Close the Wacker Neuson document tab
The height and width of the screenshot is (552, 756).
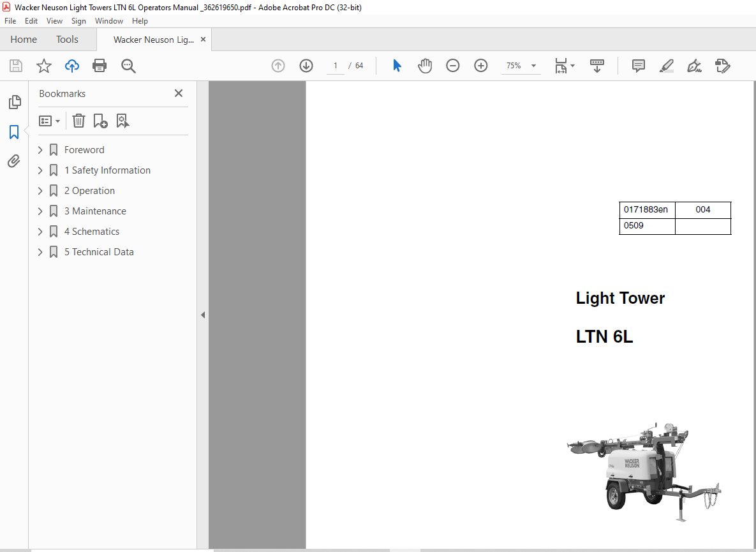coord(203,40)
